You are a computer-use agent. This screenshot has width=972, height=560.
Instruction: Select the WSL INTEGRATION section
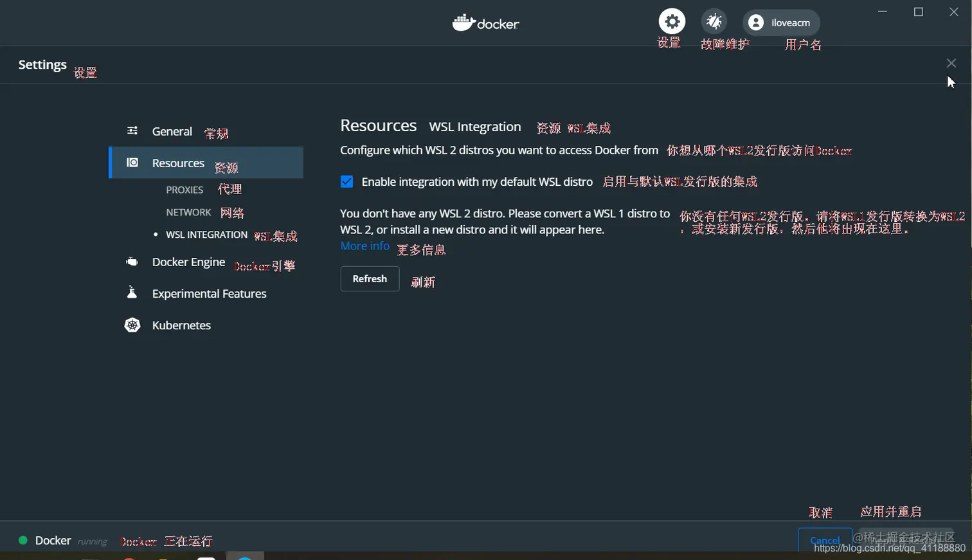coord(206,235)
